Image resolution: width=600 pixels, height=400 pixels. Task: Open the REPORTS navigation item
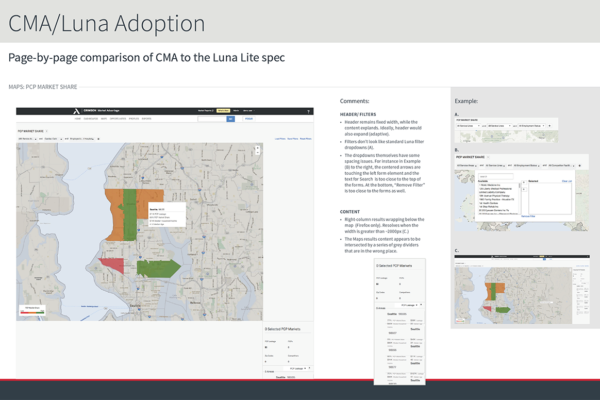click(147, 119)
